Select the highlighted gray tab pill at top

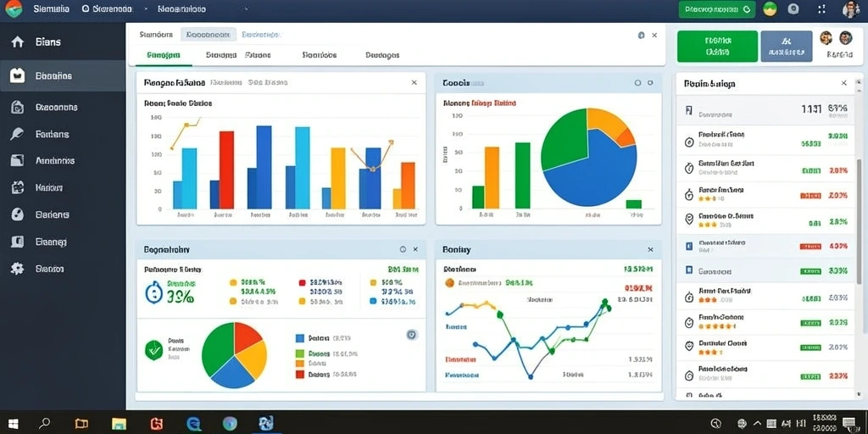(x=209, y=34)
